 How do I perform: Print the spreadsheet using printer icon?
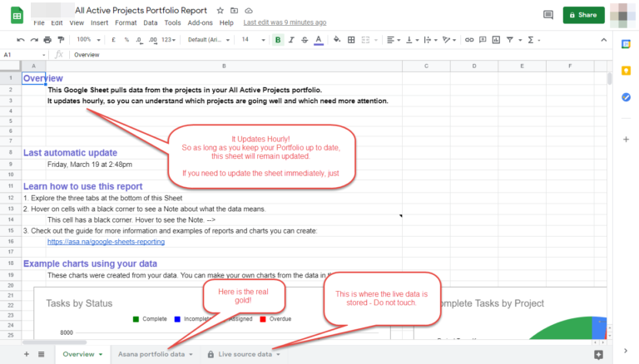[x=47, y=40]
